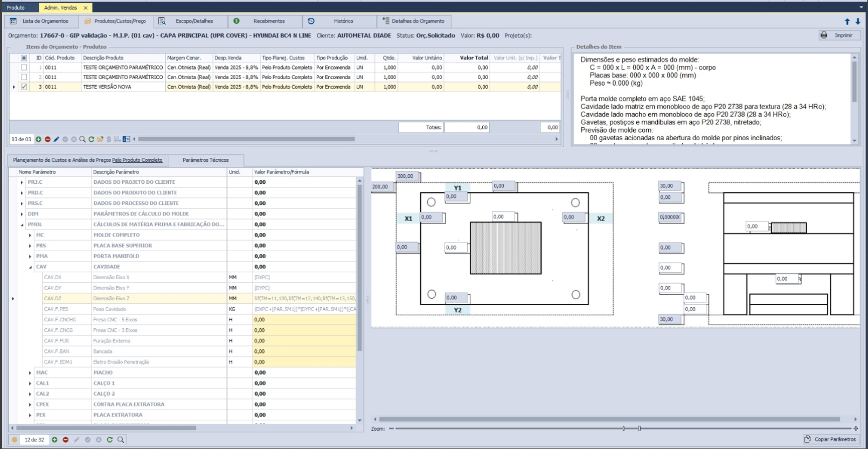Expand the DIM parameter group
868x449 pixels.
click(22, 214)
